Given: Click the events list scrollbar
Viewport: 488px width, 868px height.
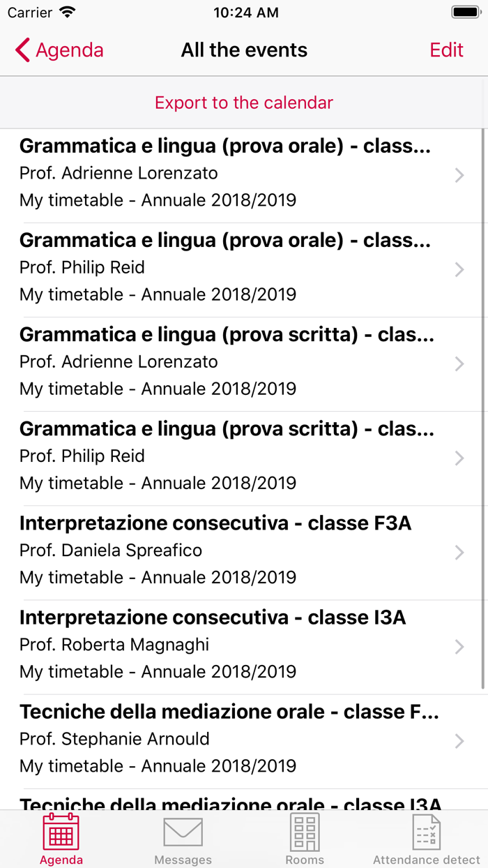Looking at the screenshot, I should (483, 405).
